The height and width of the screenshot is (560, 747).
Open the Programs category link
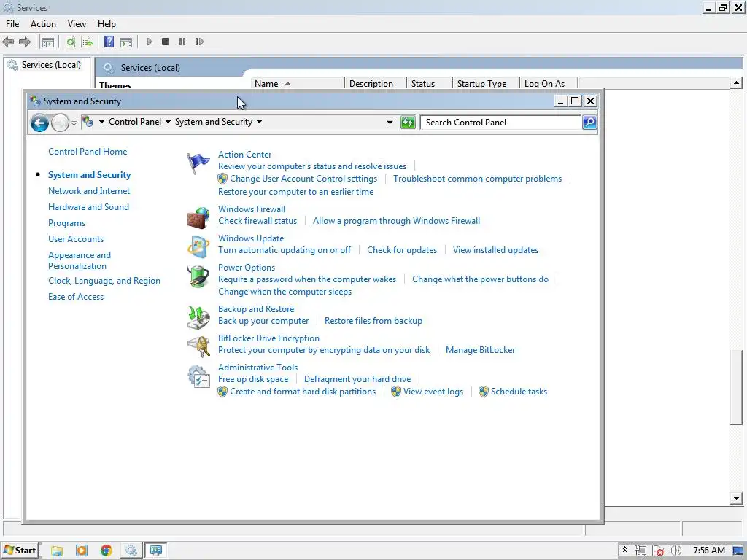[66, 223]
